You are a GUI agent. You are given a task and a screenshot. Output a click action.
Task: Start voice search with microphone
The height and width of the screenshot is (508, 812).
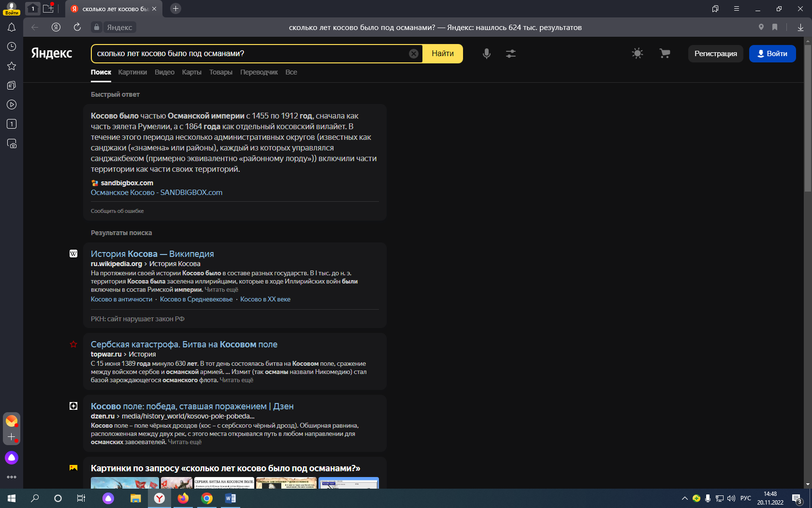[x=487, y=54]
